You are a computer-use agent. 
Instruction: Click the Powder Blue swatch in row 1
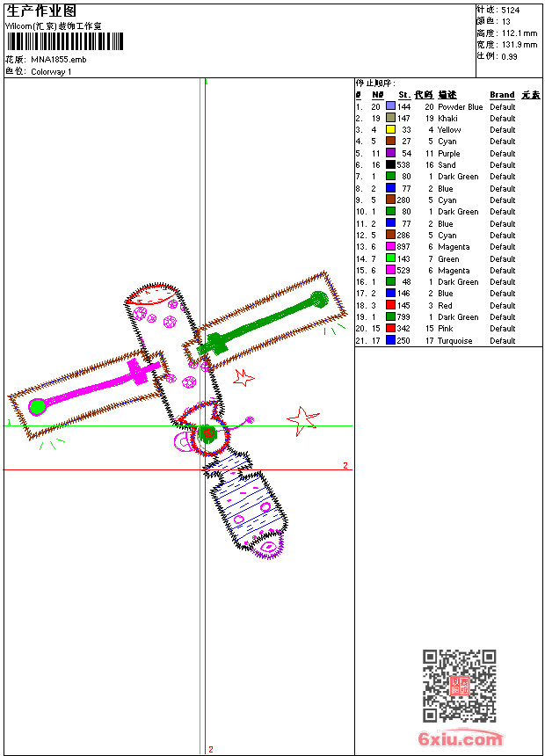(x=390, y=106)
